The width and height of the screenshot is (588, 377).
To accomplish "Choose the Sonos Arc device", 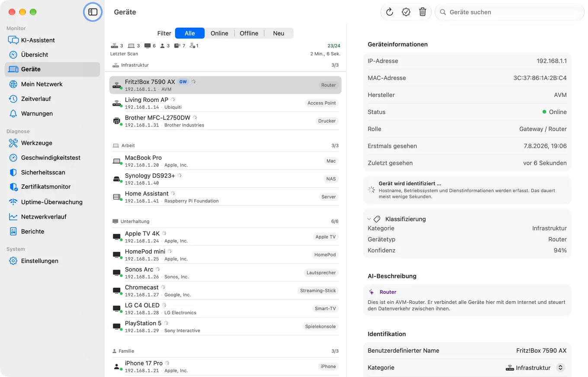I will [225, 273].
